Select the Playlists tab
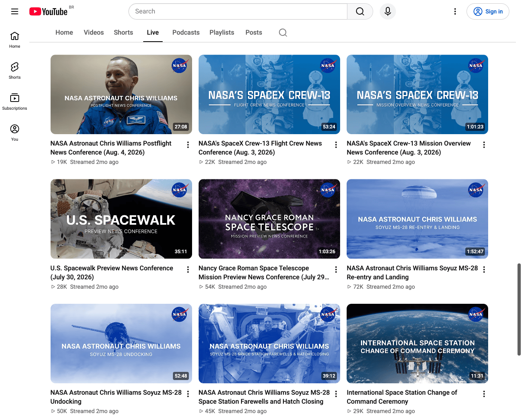Viewport: 522px width, 420px height. [x=222, y=33]
